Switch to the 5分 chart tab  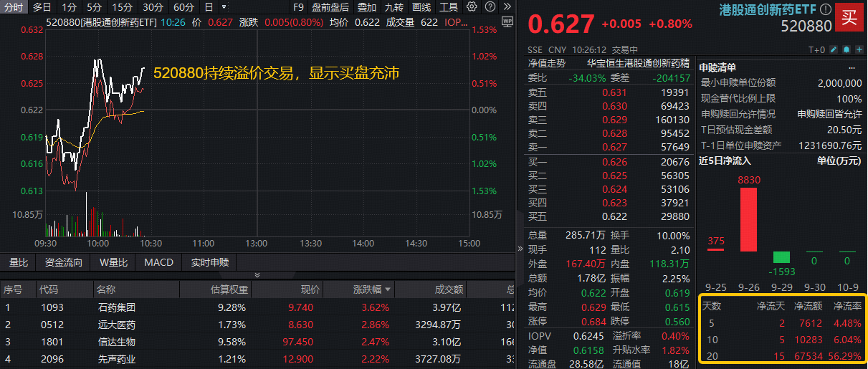[94, 7]
